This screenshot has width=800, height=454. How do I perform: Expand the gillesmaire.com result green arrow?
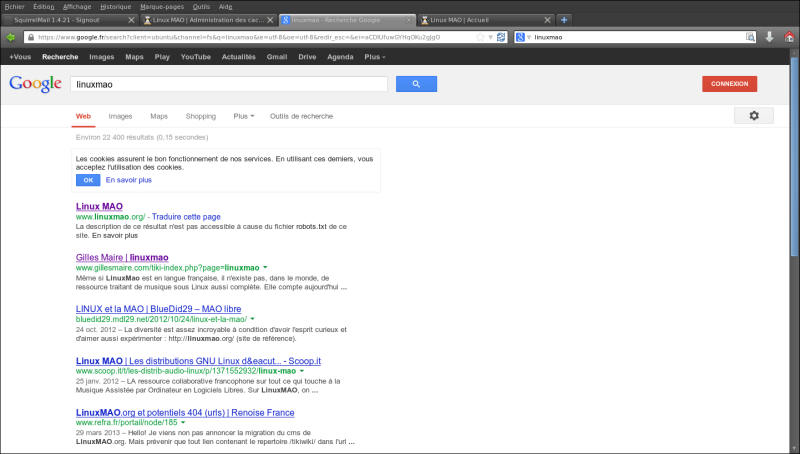(265, 268)
